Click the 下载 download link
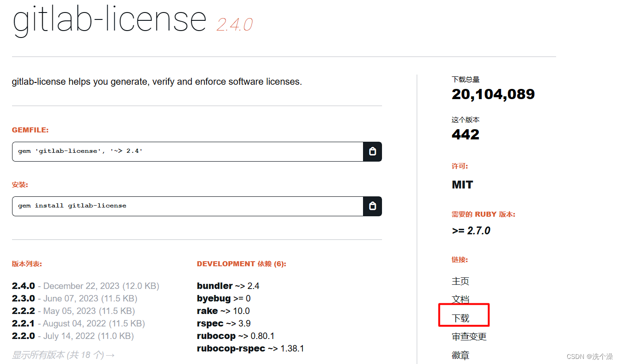This screenshot has width=620, height=364. point(461,318)
